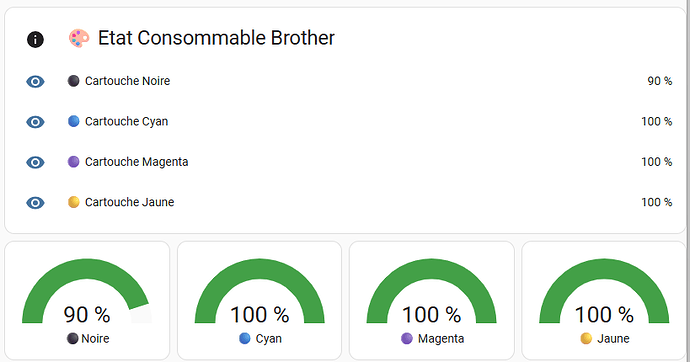Open the Cyan gauge card
Screen dimensions: 690x362
(260, 300)
